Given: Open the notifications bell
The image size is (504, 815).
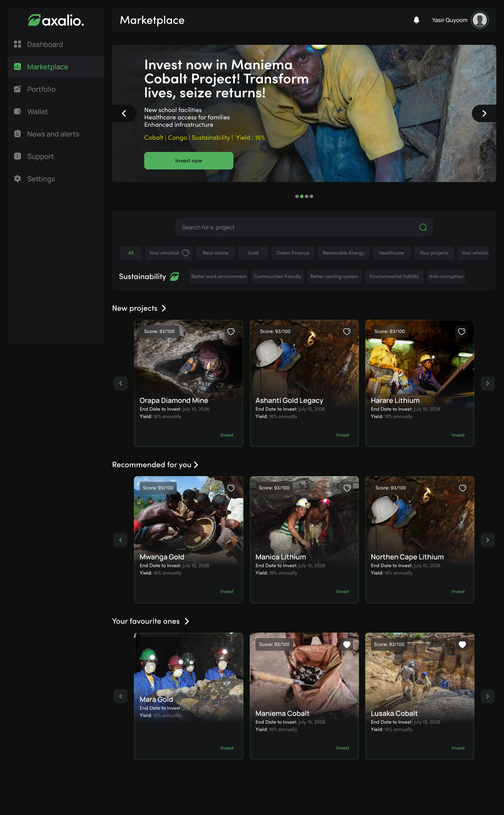Looking at the screenshot, I should 416,20.
